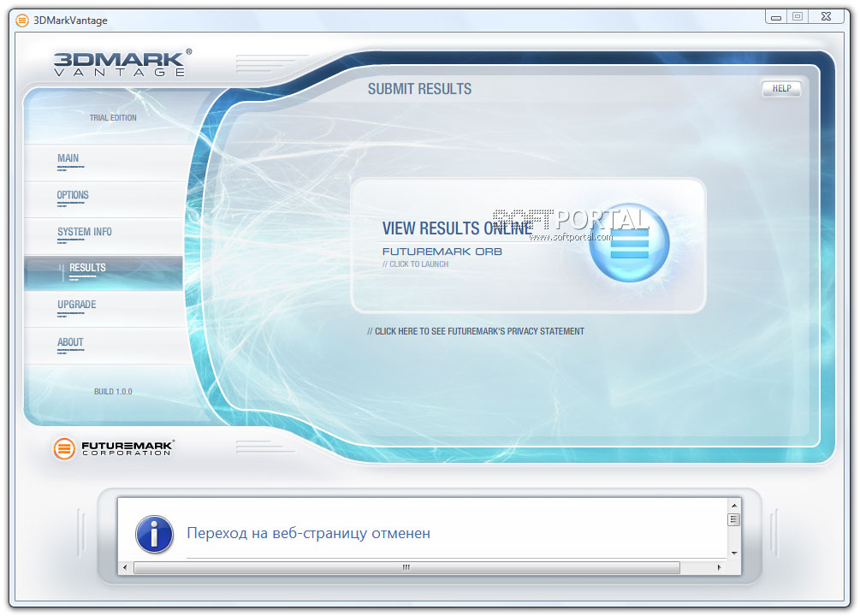The height and width of the screenshot is (616, 860).
Task: Click View Results Online text
Action: [458, 228]
